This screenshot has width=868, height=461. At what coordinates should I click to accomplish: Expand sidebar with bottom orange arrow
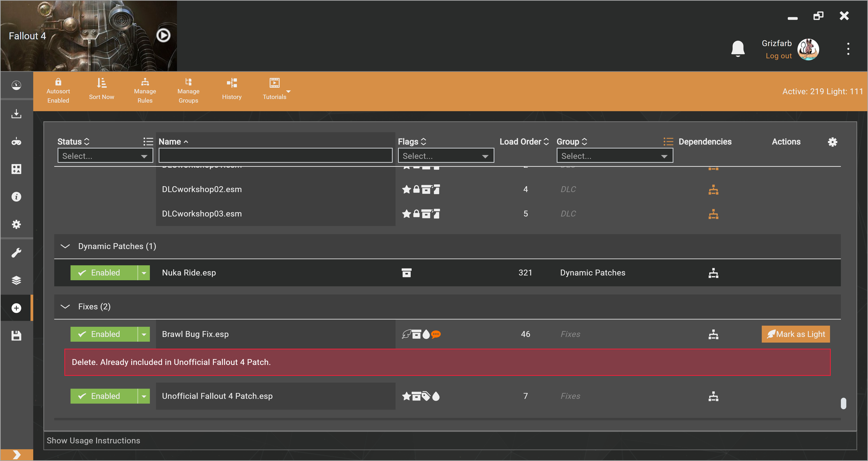(17, 455)
